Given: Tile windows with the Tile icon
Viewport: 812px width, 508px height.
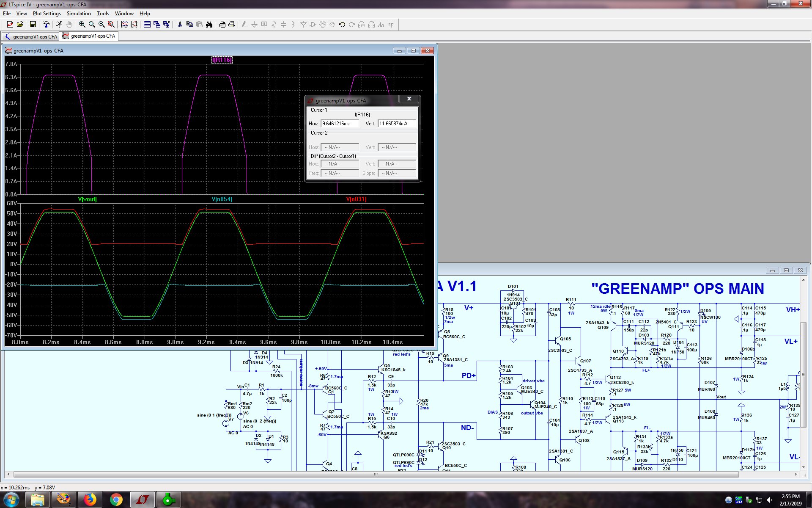Looking at the screenshot, I should click(147, 25).
